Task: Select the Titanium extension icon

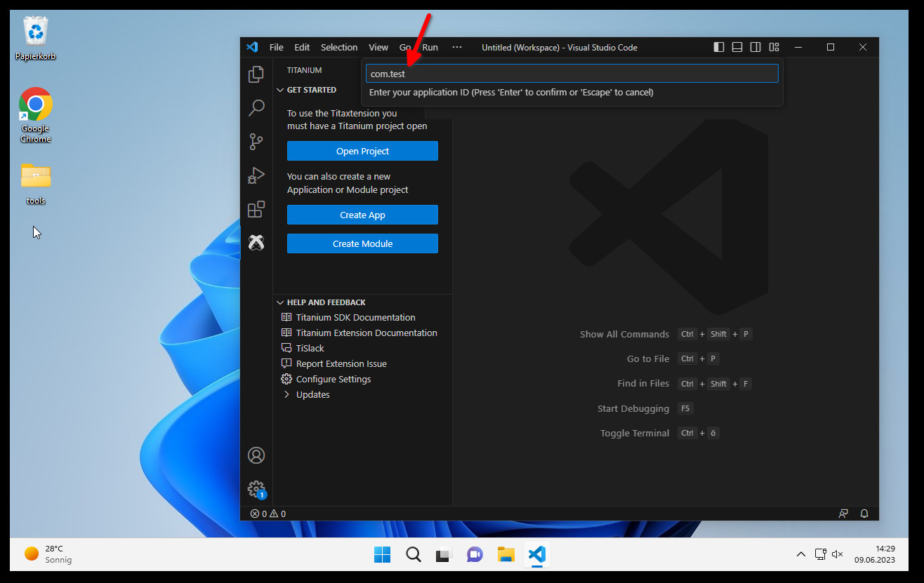Action: (x=256, y=243)
